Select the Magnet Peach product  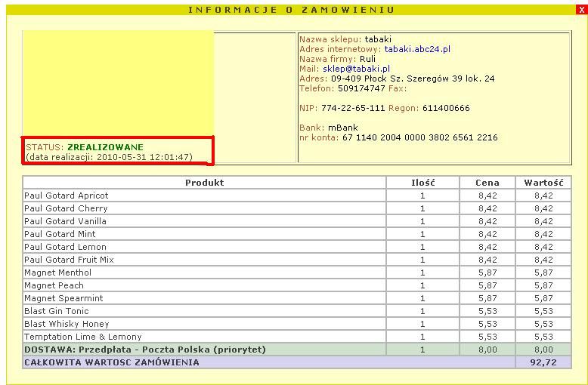pos(54,285)
